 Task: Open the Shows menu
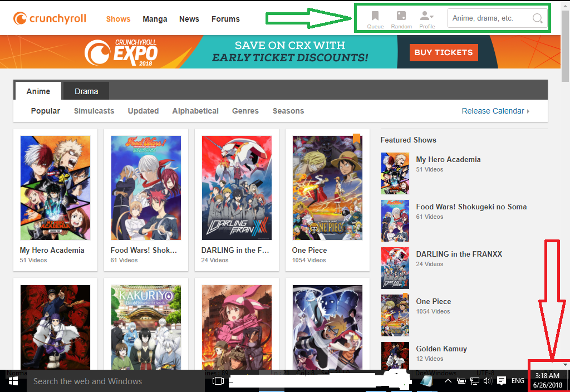pyautogui.click(x=118, y=19)
